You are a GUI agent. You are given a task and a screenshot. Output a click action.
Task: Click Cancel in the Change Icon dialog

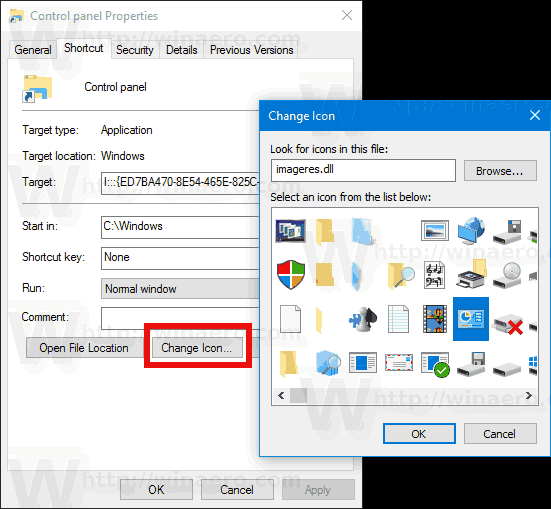pos(500,433)
